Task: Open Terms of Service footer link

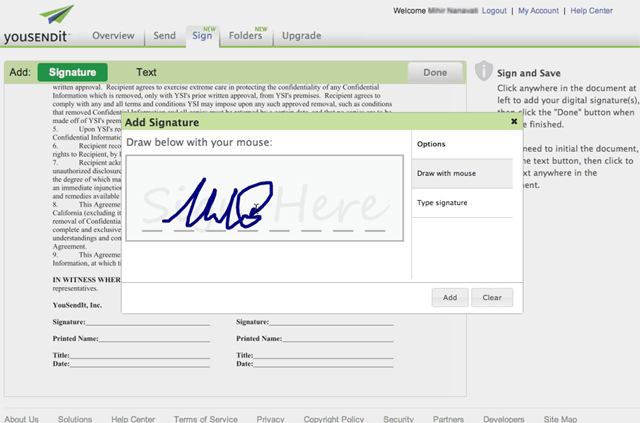Action: (x=205, y=419)
